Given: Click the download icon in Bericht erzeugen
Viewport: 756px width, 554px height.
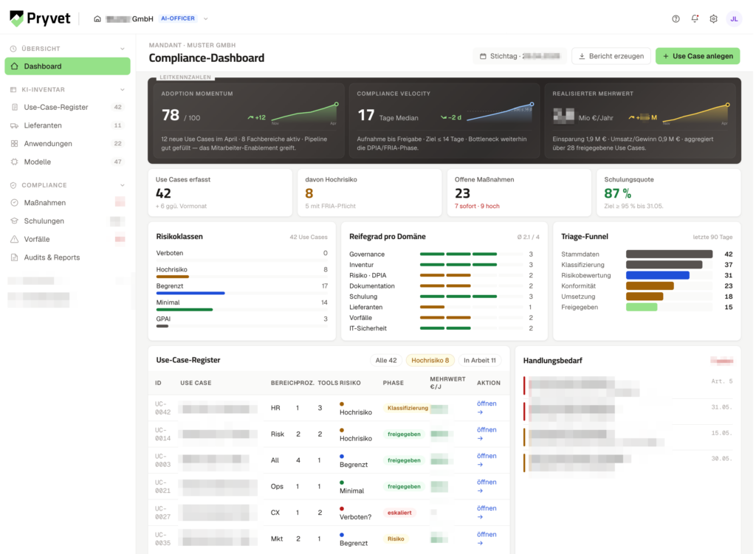Looking at the screenshot, I should coord(582,56).
